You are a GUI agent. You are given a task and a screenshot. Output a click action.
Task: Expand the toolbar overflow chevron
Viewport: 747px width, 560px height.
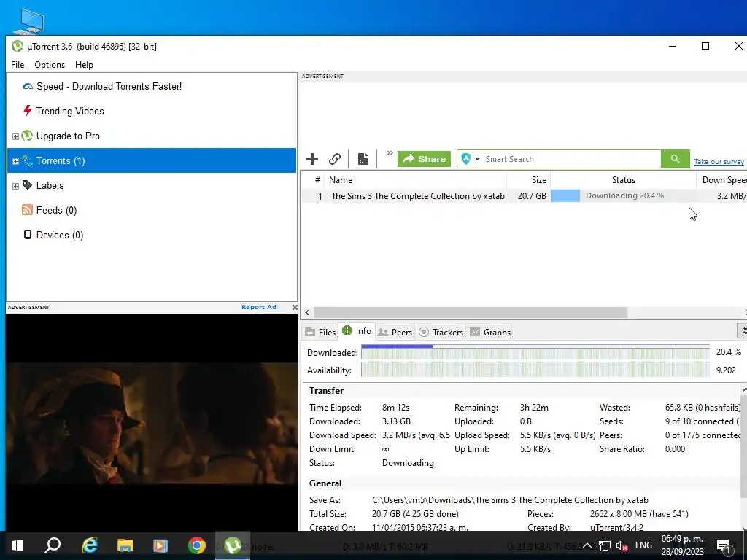[x=390, y=153]
